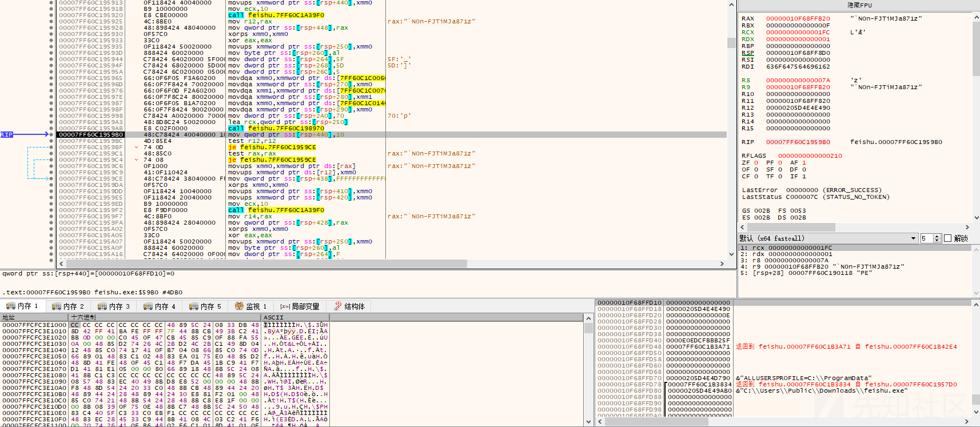Viewport: 980px width, 427px height.
Task: Click register panel horizontal scrollbar thumb
Action: (791, 227)
